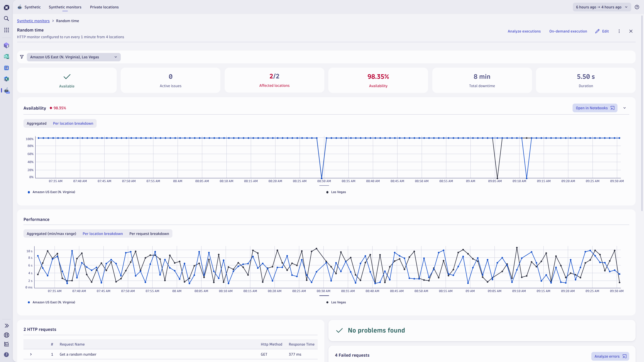Select Aggregated (min/max range) performance view
Image resolution: width=644 pixels, height=362 pixels.
click(x=51, y=234)
